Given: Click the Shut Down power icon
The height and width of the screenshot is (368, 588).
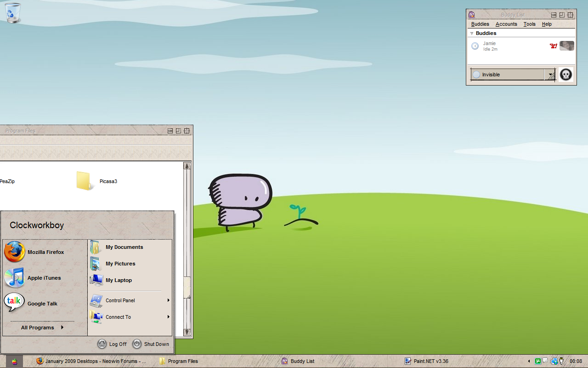Looking at the screenshot, I should click(x=137, y=344).
